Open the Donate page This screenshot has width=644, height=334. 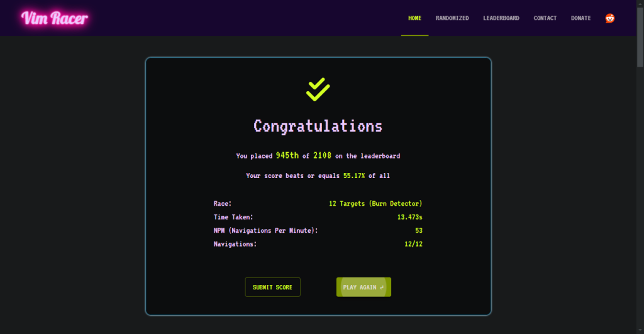(x=580, y=18)
